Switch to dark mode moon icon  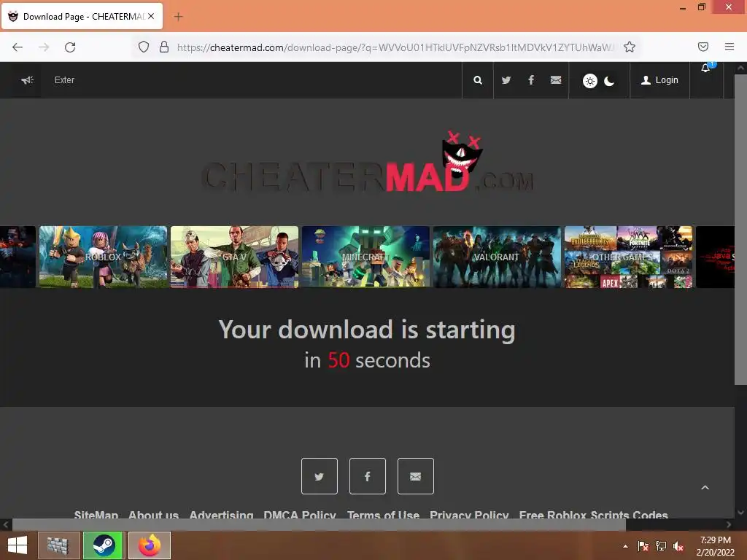609,81
